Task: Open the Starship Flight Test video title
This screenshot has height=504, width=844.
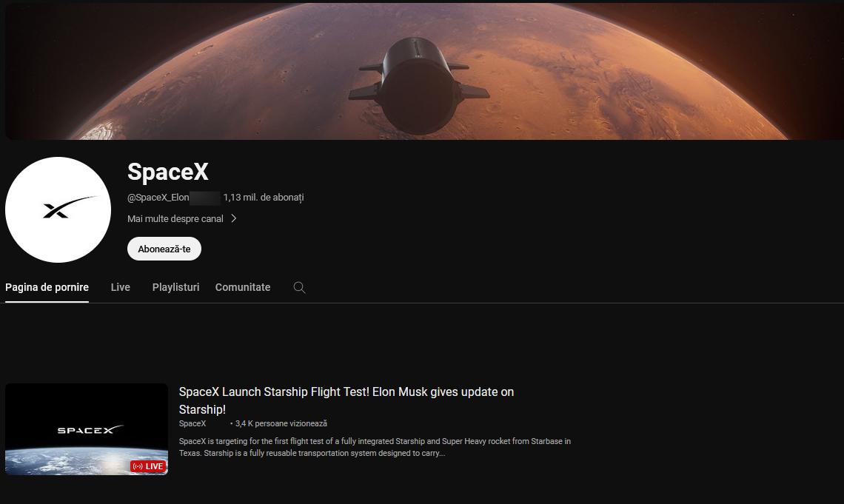Action: (x=346, y=400)
